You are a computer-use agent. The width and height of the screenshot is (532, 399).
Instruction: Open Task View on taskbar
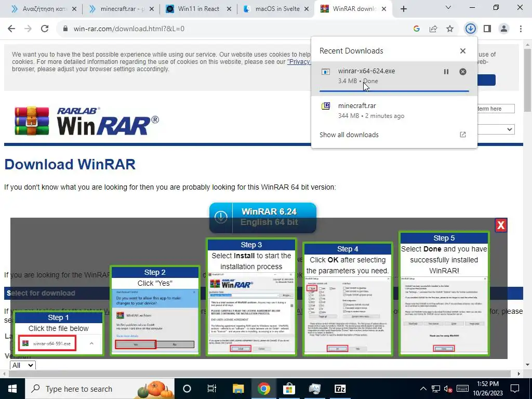[212, 389]
